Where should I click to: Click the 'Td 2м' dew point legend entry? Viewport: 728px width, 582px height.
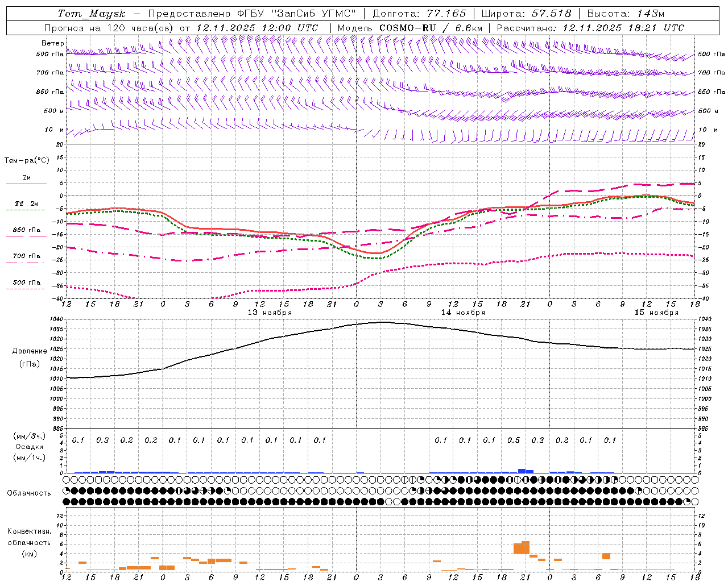[27, 203]
